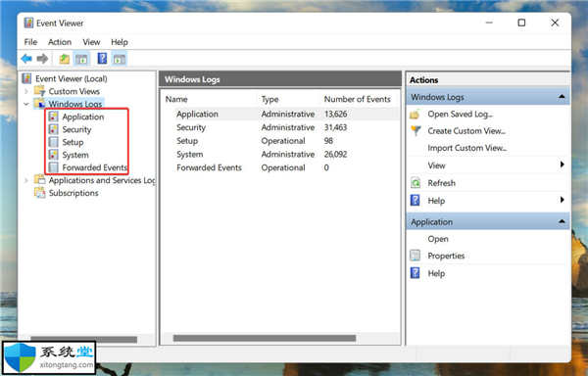The image size is (588, 376).
Task: Click Create Custom View... action
Action: click(x=466, y=131)
